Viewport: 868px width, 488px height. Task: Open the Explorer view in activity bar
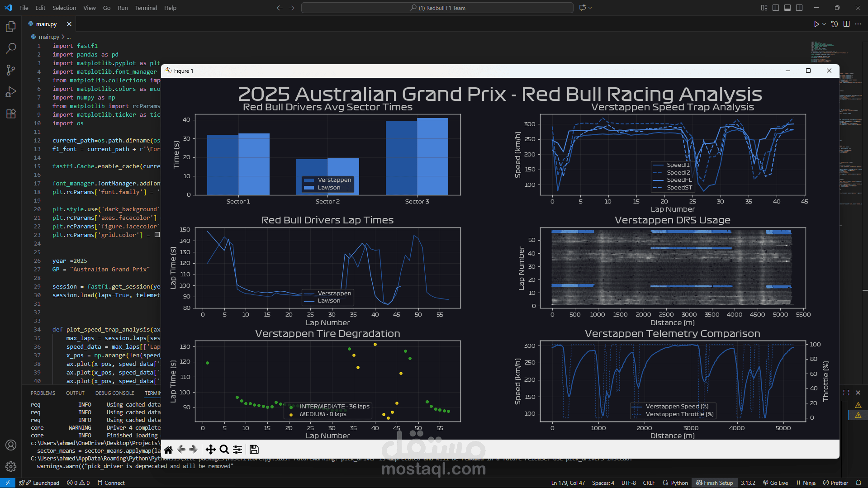pyautogui.click(x=11, y=27)
